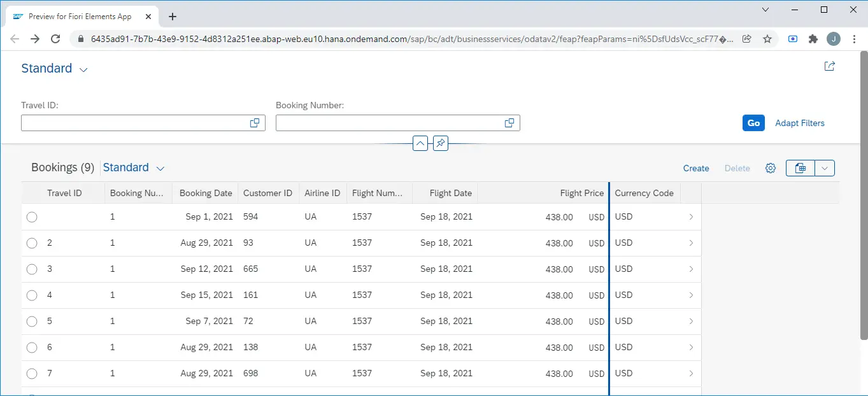Open Chrome three-dot menu
The image size is (868, 396).
click(853, 39)
